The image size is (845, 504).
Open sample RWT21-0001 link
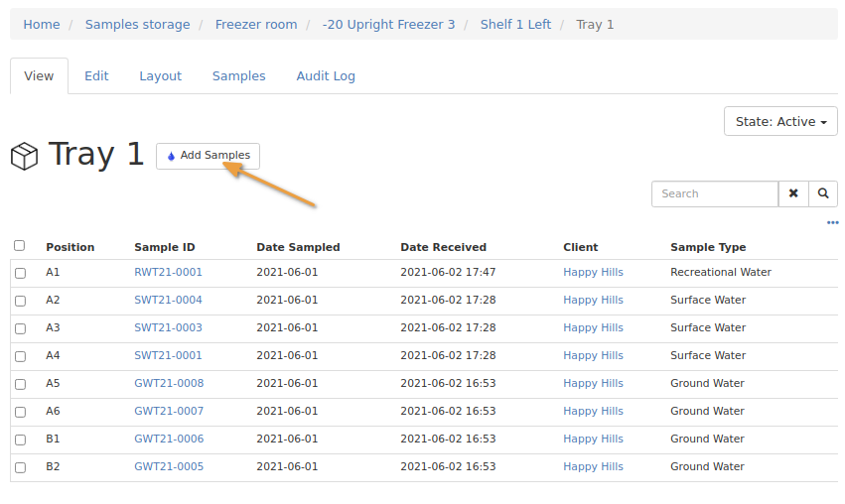coord(168,272)
